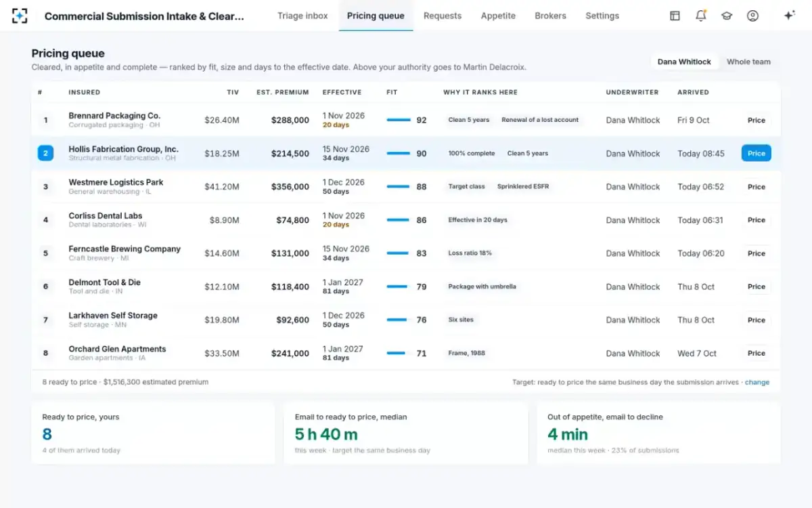
Task: Click the TIV column header
Action: pos(233,92)
